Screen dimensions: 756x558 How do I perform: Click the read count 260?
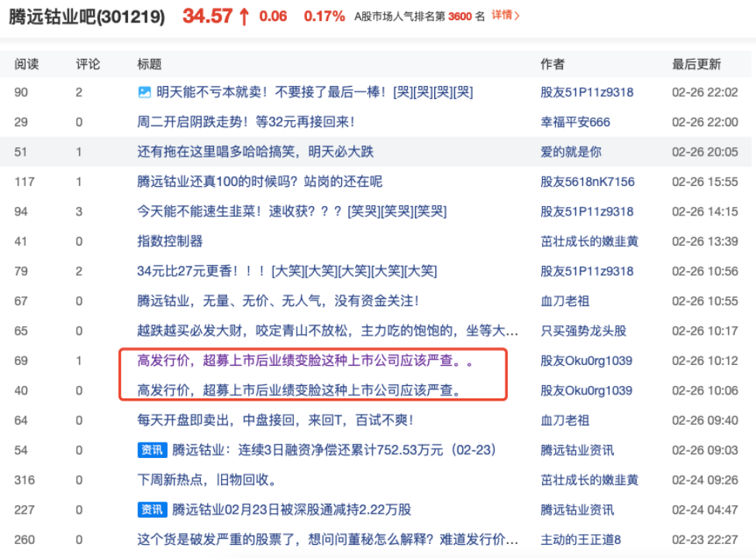[x=25, y=539]
